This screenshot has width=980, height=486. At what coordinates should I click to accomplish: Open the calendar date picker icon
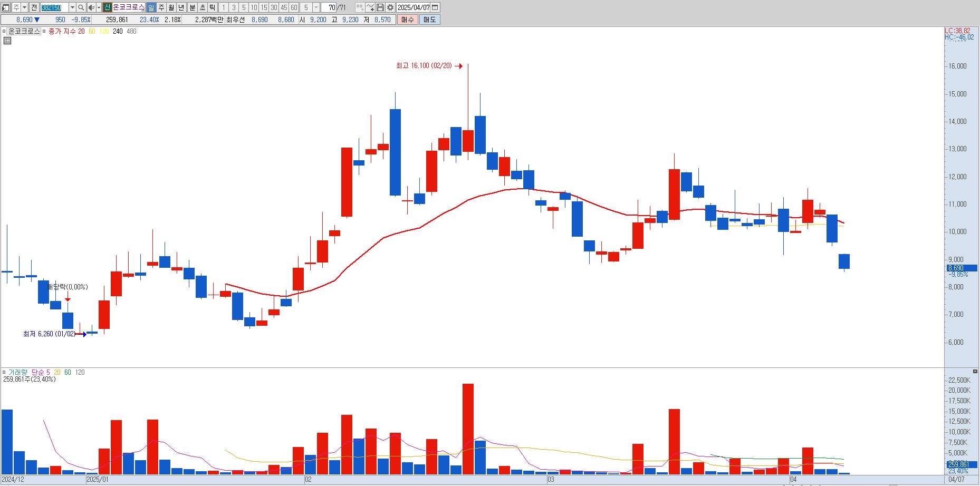(x=435, y=7)
